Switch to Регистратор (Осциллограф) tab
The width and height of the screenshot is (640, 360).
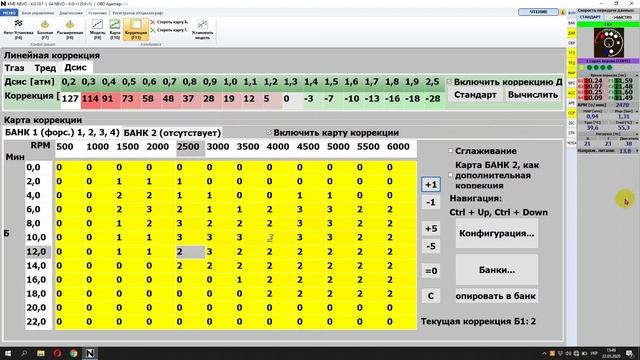tap(138, 13)
